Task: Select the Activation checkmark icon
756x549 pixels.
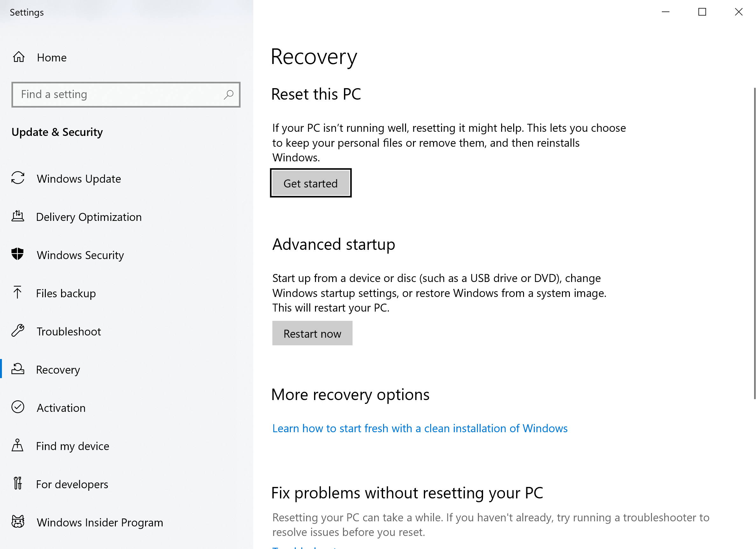Action: pos(18,407)
